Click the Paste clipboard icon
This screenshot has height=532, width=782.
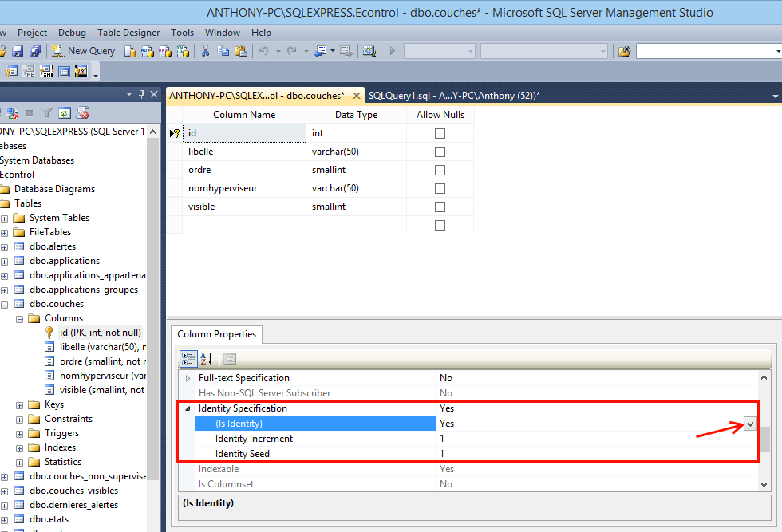[241, 51]
